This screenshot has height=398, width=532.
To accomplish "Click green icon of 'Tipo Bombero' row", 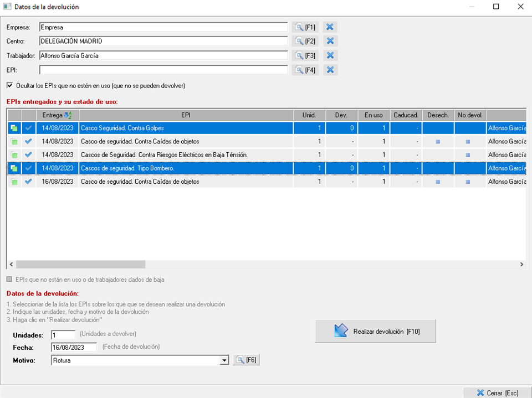I will 14,168.
